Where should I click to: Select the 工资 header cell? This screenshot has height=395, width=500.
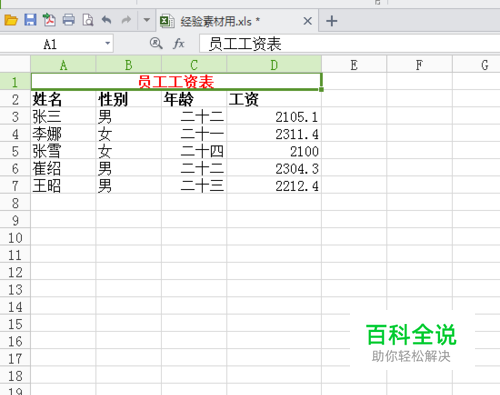pyautogui.click(x=274, y=99)
